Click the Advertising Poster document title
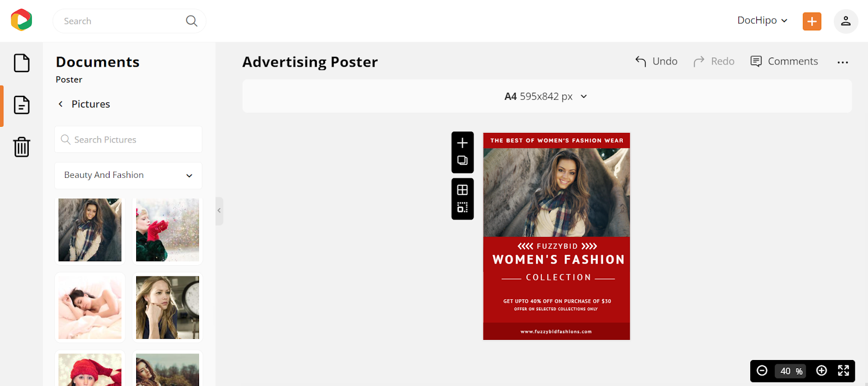This screenshot has width=868, height=386. click(x=310, y=62)
